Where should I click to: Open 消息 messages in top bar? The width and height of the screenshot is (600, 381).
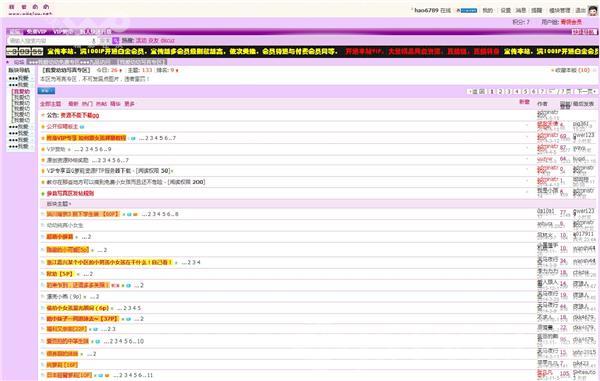[521, 11]
